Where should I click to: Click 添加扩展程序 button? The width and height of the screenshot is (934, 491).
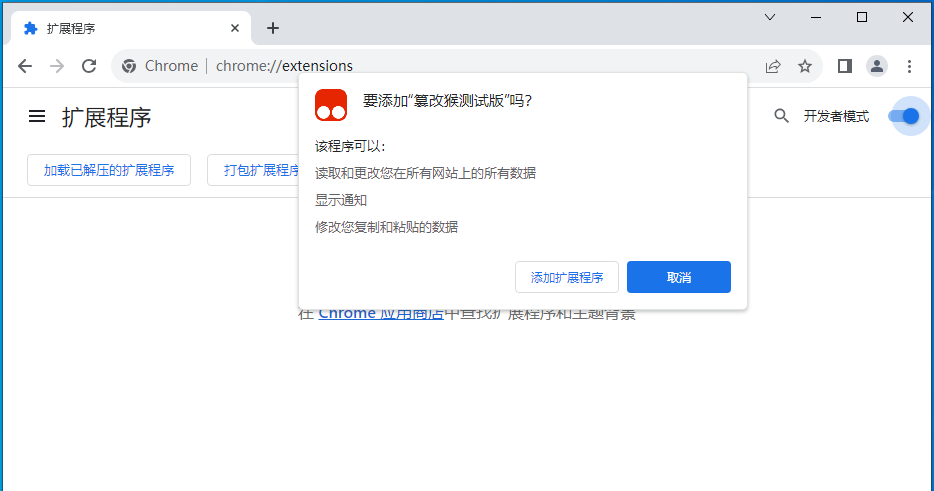point(566,277)
